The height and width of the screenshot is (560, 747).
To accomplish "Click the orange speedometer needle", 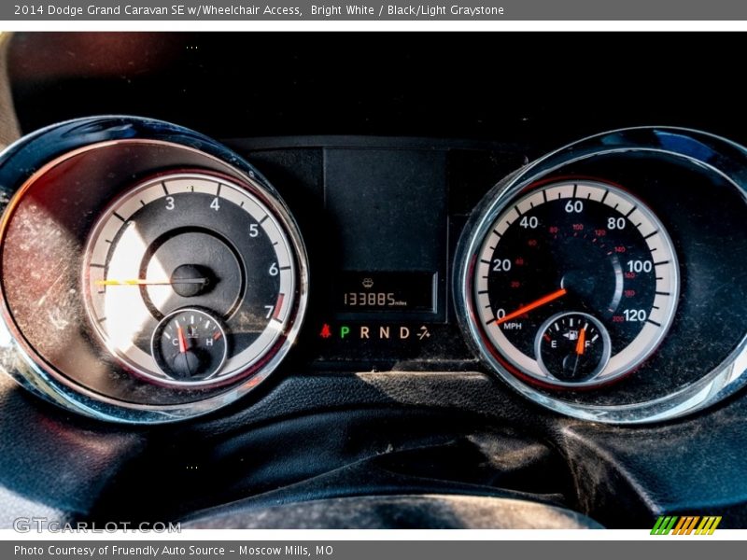I will [x=534, y=305].
